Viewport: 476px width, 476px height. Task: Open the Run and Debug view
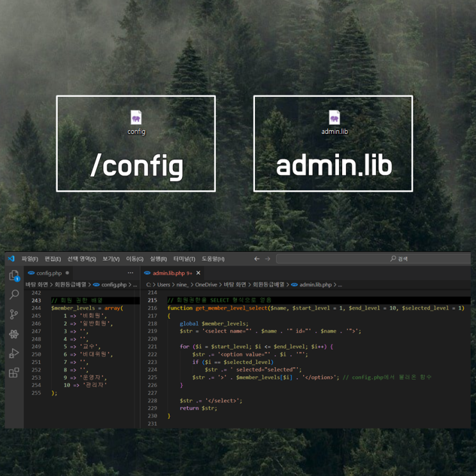pos(14,354)
